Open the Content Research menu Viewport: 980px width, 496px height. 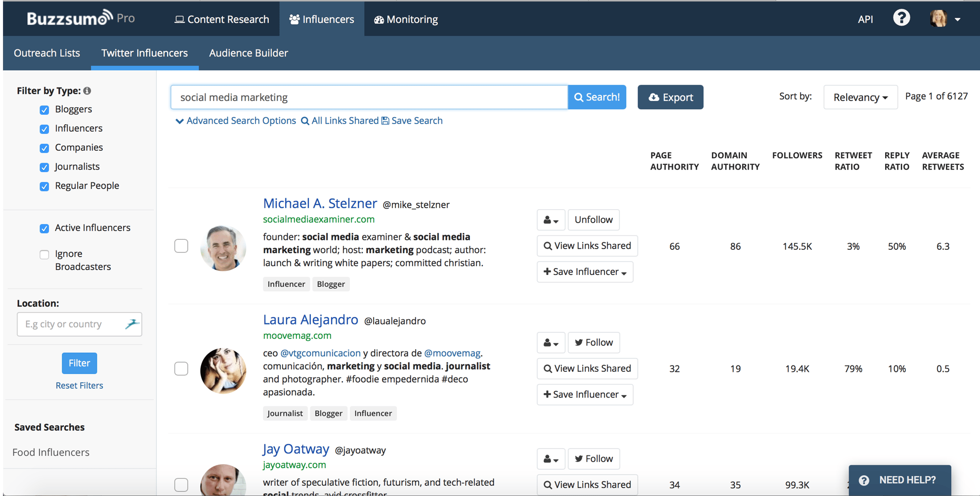(222, 19)
